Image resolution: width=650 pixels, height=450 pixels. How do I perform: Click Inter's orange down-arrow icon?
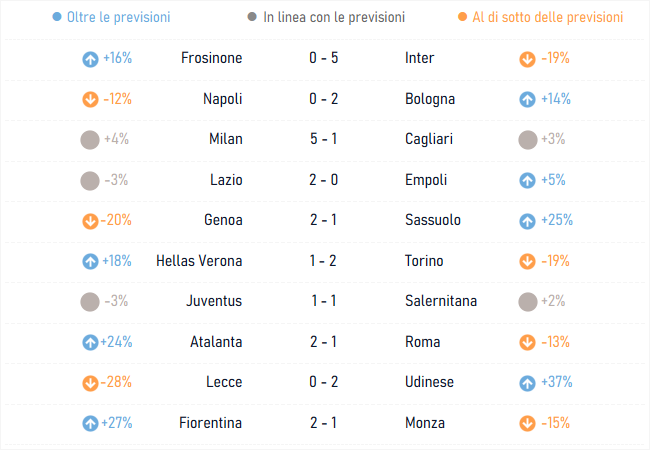(527, 59)
